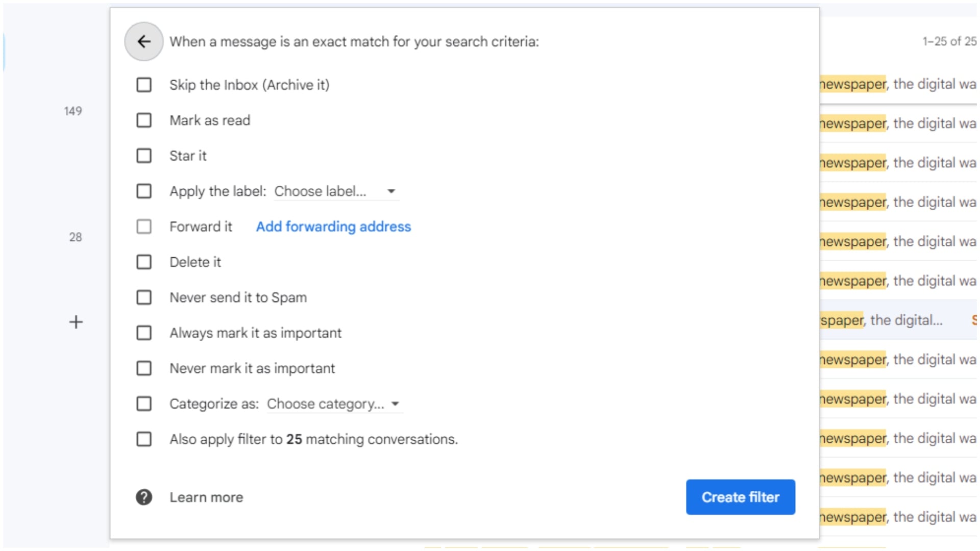The height and width of the screenshot is (551, 980).
Task: Click the 28 count in the sidebar
Action: coord(76,237)
